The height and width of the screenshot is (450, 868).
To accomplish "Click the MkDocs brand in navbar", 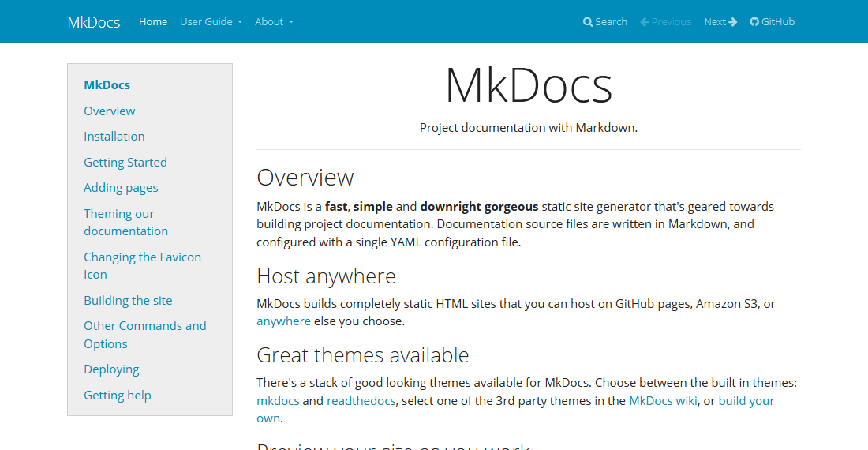I will tap(94, 22).
